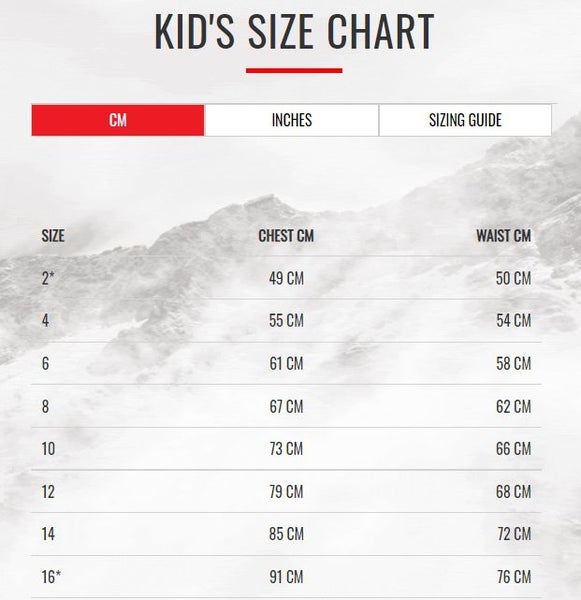Viewport: 581px width, 600px height.
Task: Click the 62 CM waist value
Action: point(514,406)
